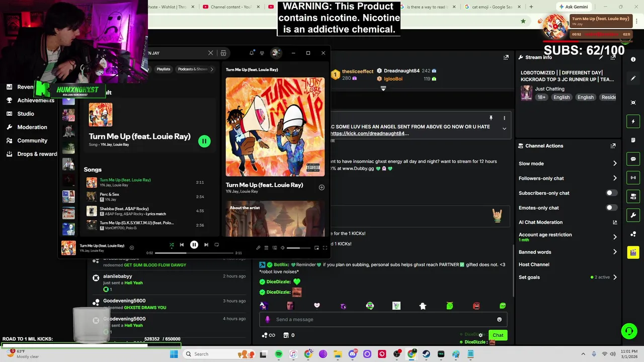
Task: Go to previous track in Spotify
Action: coord(182,245)
